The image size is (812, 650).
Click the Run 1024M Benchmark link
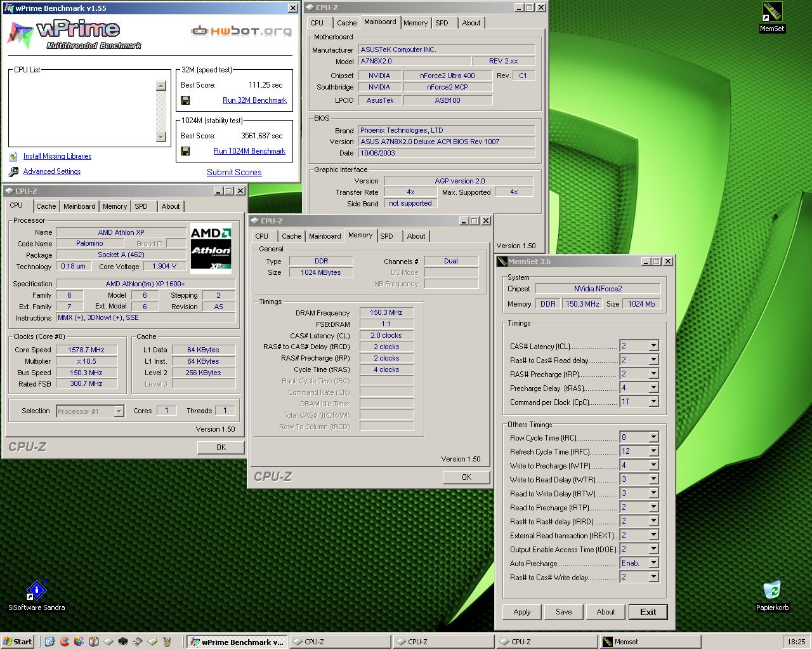click(249, 151)
